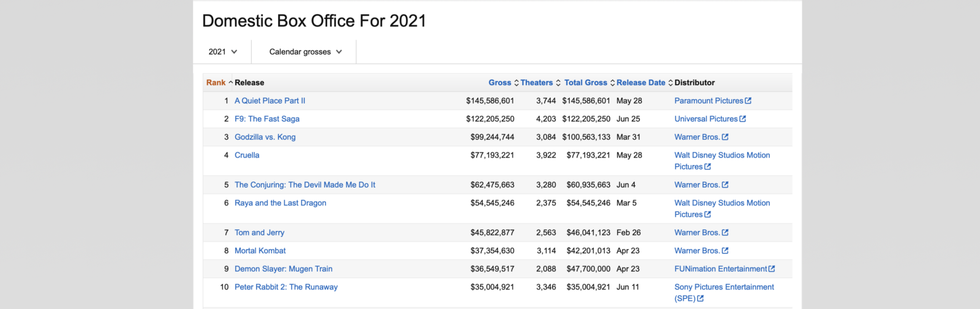Screen dimensions: 980x309
Task: Click the gross value $62,475,663
Action: (492, 185)
